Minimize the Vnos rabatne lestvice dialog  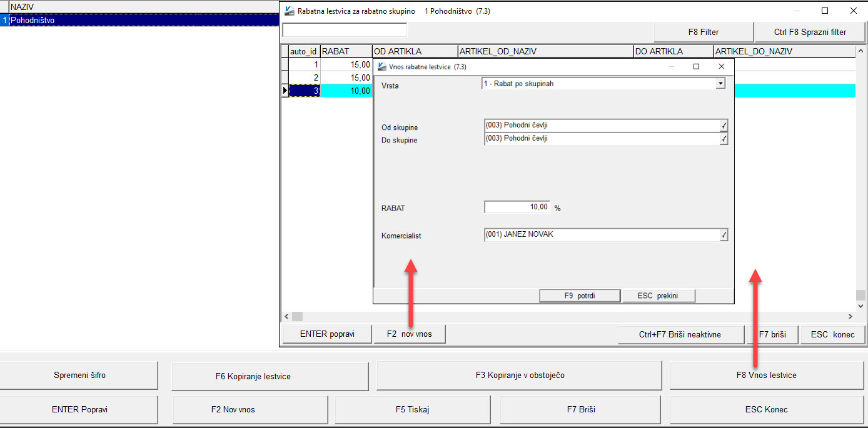click(671, 66)
